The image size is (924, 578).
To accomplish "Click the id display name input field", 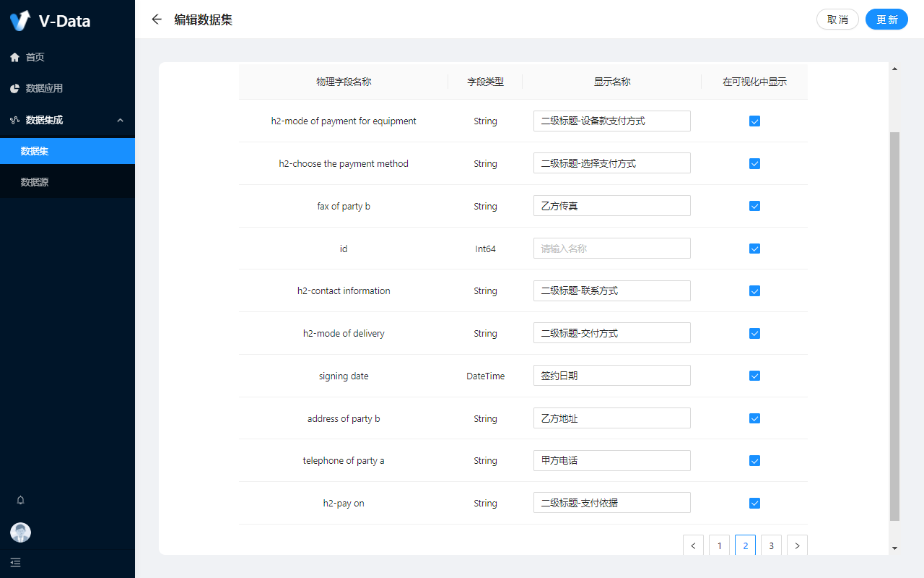I will [611, 249].
